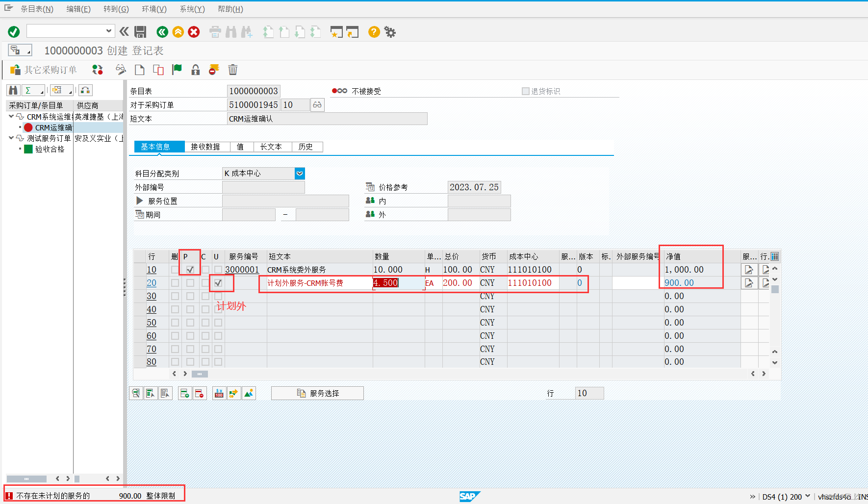This screenshot has height=504, width=868.
Task: Exit using the yellow up-arrow icon
Action: coord(178,32)
